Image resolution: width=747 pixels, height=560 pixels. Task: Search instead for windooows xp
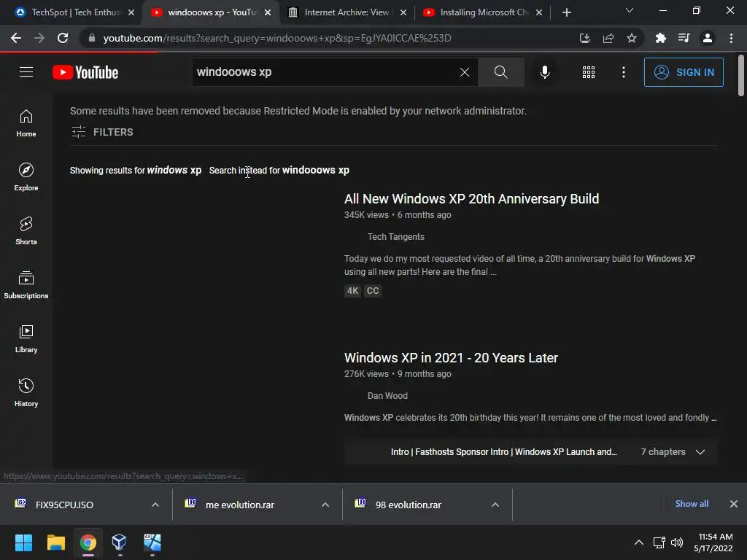click(315, 170)
